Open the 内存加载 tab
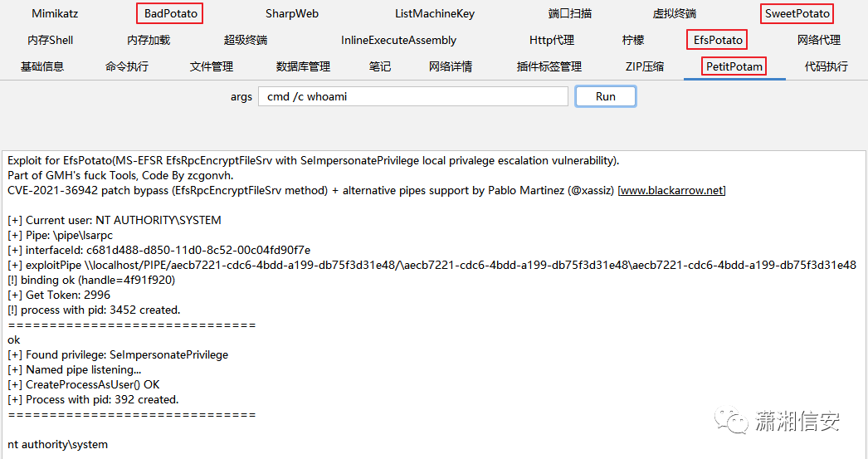Viewport: 868px width, 459px height. pos(149,40)
